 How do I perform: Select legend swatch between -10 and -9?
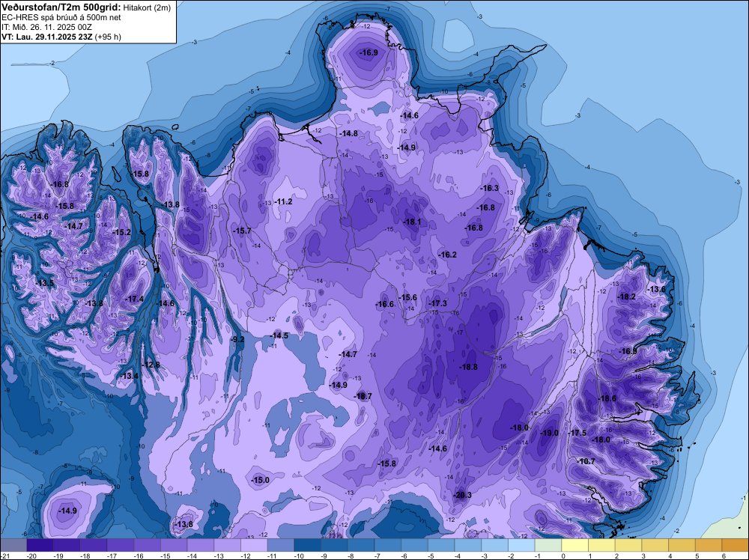(308, 544)
